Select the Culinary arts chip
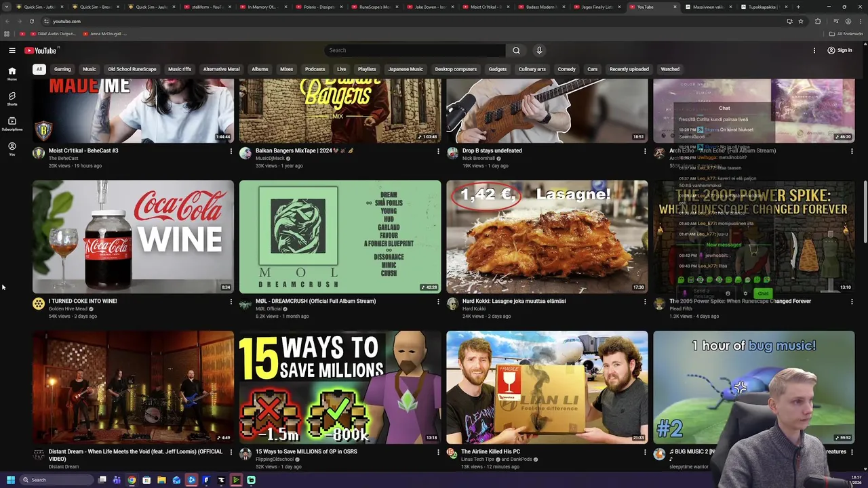The height and width of the screenshot is (488, 868). coord(532,69)
